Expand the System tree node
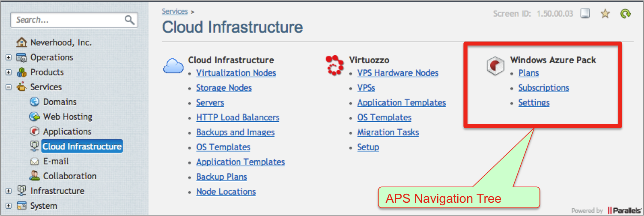Screen dimensions: 644x216 pos(9,206)
